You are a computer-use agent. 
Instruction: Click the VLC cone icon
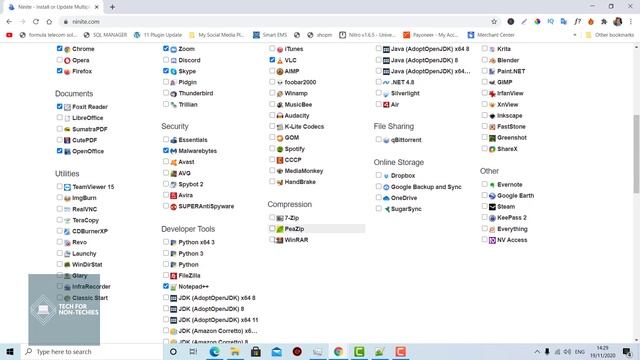[x=280, y=60]
